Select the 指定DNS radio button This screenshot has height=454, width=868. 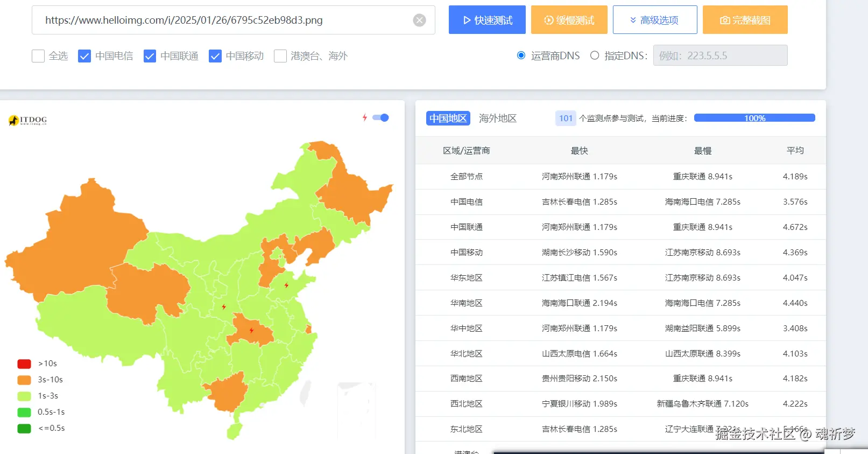coord(595,55)
